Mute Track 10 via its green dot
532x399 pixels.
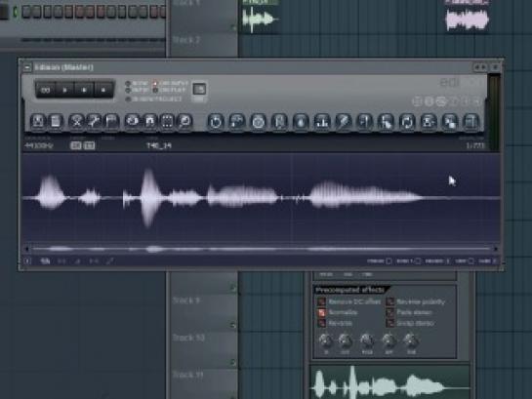coord(232,362)
